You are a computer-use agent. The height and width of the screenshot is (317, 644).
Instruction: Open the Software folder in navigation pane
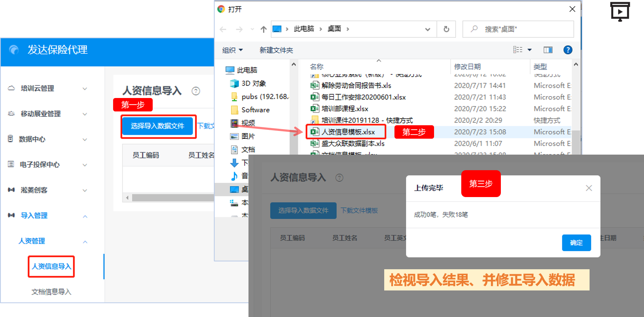coord(255,110)
